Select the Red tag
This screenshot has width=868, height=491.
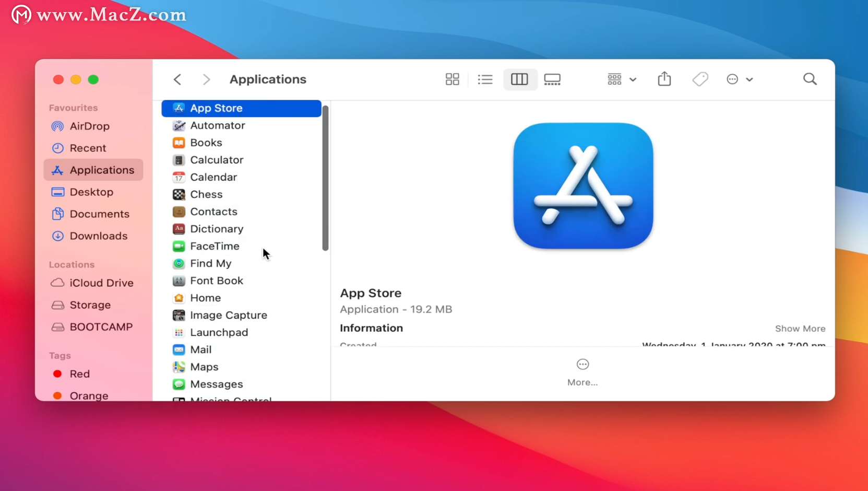point(93,374)
